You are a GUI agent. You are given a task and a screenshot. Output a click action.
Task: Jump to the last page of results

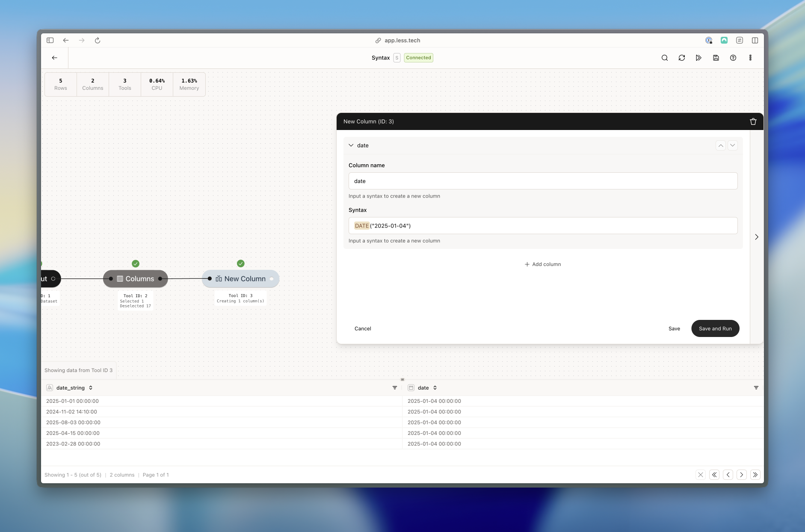tap(755, 475)
